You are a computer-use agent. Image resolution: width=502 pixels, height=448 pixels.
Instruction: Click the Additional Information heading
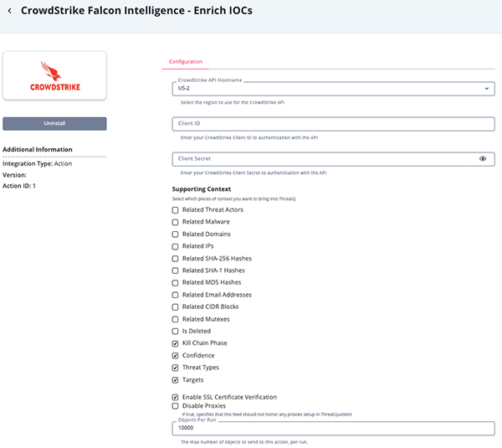(x=38, y=149)
